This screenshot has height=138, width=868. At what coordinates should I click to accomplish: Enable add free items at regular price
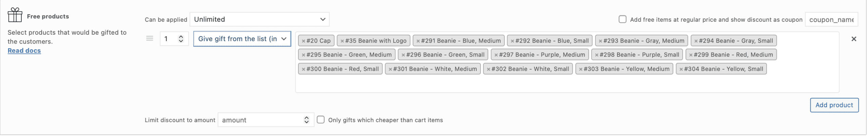pyautogui.click(x=623, y=19)
